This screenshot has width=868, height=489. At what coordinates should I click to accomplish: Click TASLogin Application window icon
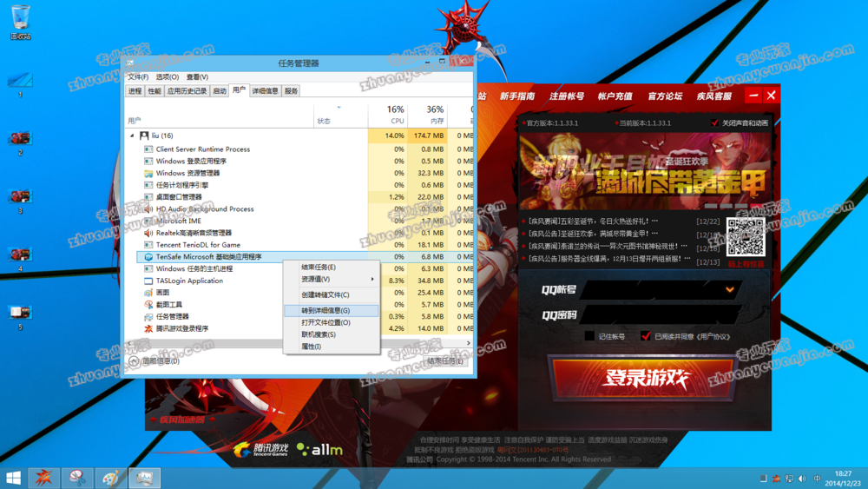[148, 281]
